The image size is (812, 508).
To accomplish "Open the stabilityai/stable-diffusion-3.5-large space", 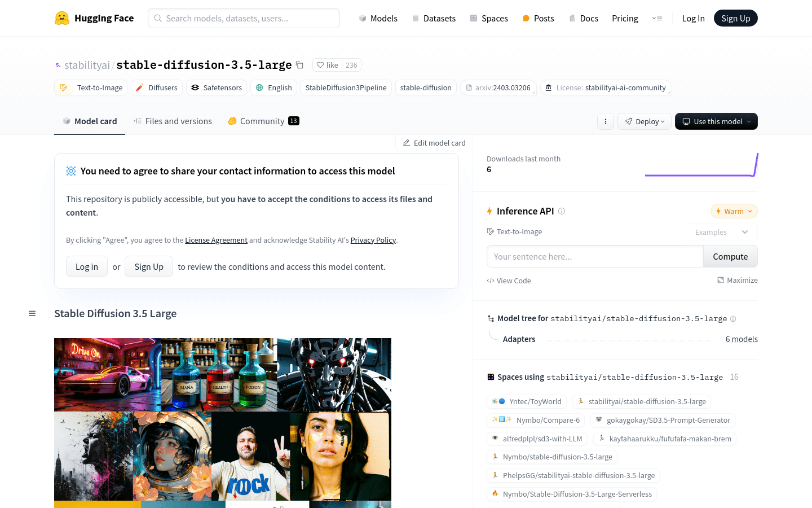I will pyautogui.click(x=642, y=401).
